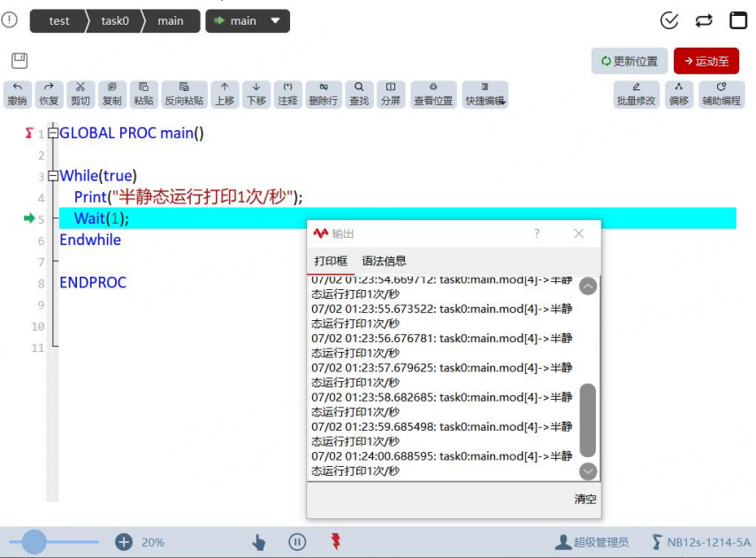Click line number 1 in the gutter
The height and width of the screenshot is (558, 756).
click(x=41, y=134)
